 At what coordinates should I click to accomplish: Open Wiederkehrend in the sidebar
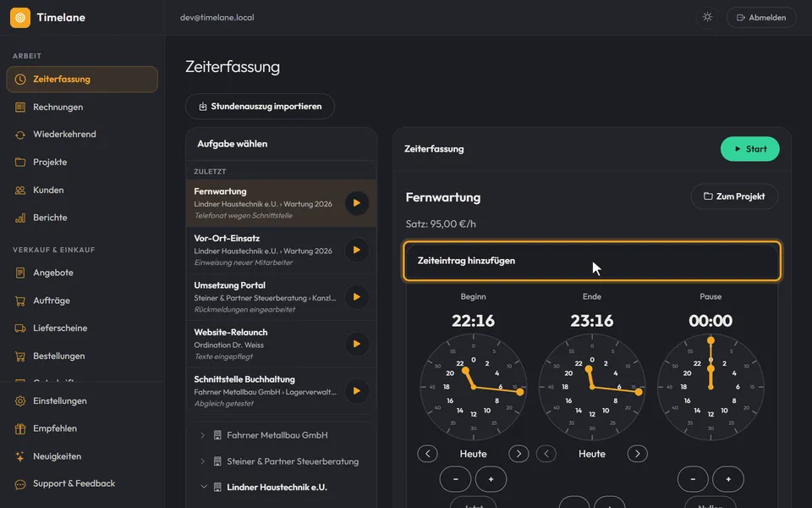pos(82,135)
